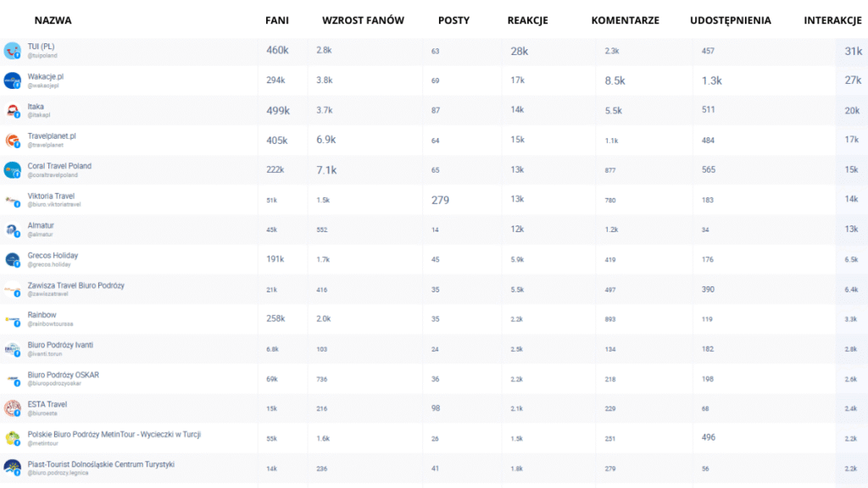Sort by UDOSTĘPNIENIA column header
Viewport: 868px width, 488px height.
(730, 20)
